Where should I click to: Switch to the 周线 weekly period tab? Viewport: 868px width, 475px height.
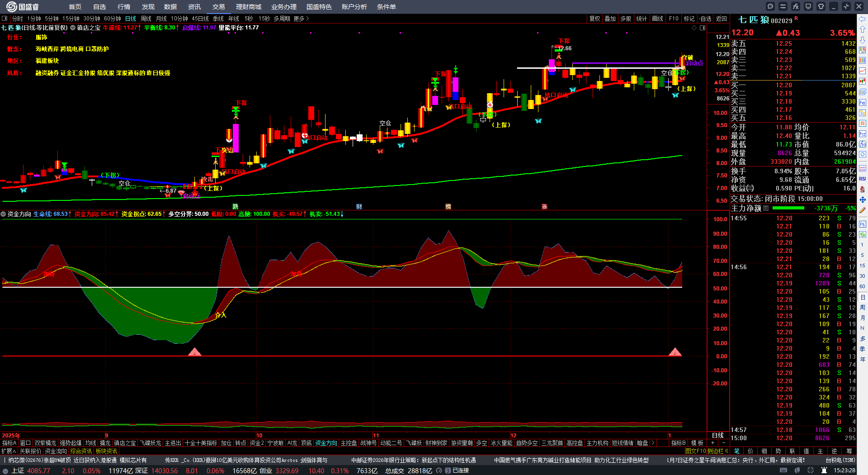coord(146,19)
